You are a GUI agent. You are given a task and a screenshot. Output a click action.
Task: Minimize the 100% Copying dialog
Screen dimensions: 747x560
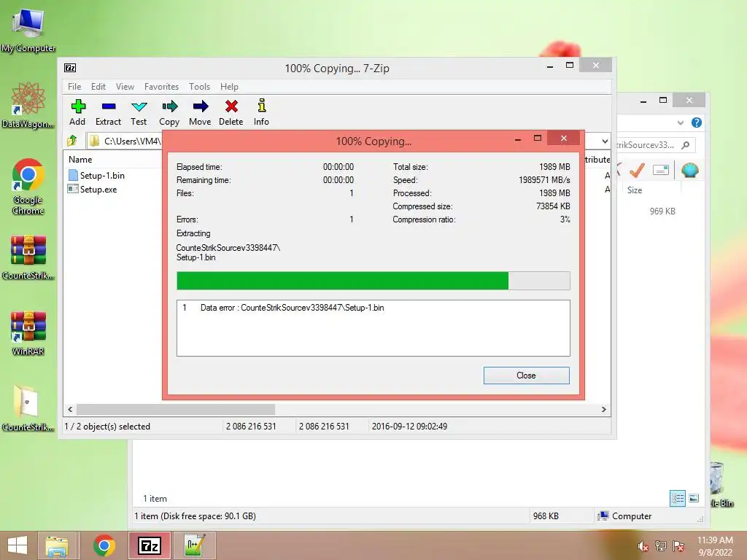[x=518, y=139]
